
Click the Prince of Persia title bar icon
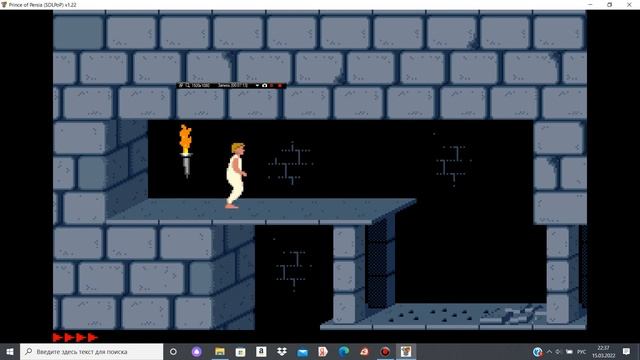[4, 4]
